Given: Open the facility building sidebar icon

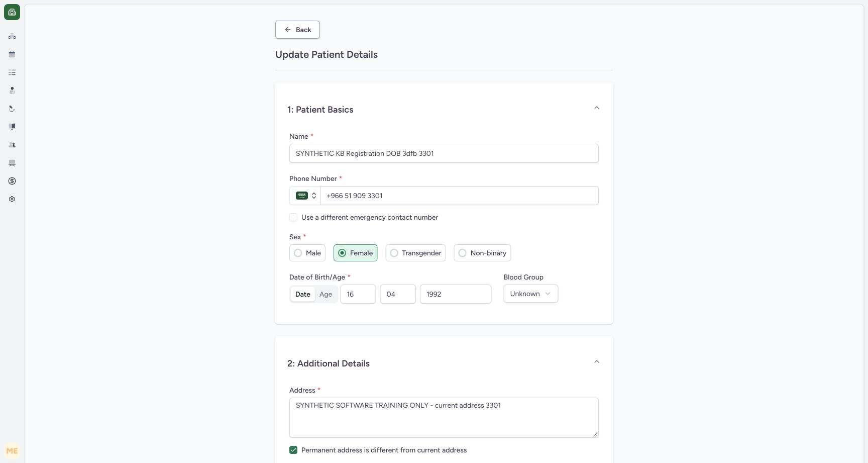Looking at the screenshot, I should click(x=12, y=36).
